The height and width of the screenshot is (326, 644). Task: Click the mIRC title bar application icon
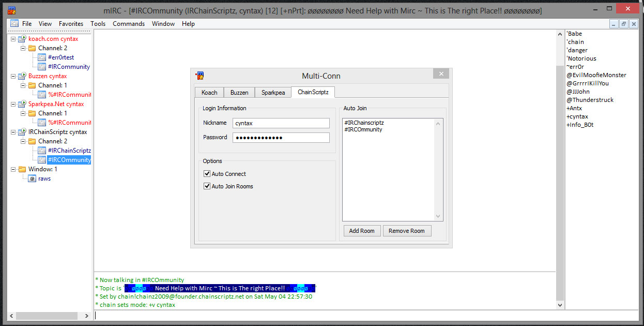pyautogui.click(x=11, y=10)
